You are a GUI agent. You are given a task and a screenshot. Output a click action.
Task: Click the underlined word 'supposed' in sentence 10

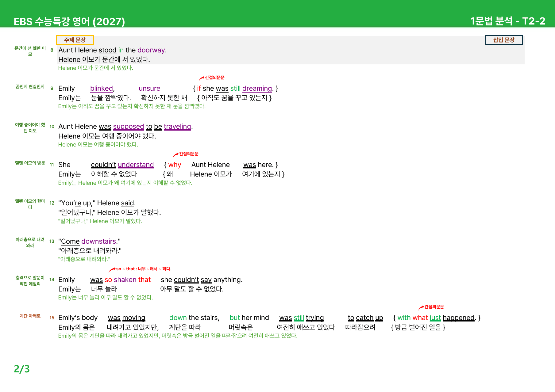(x=129, y=127)
